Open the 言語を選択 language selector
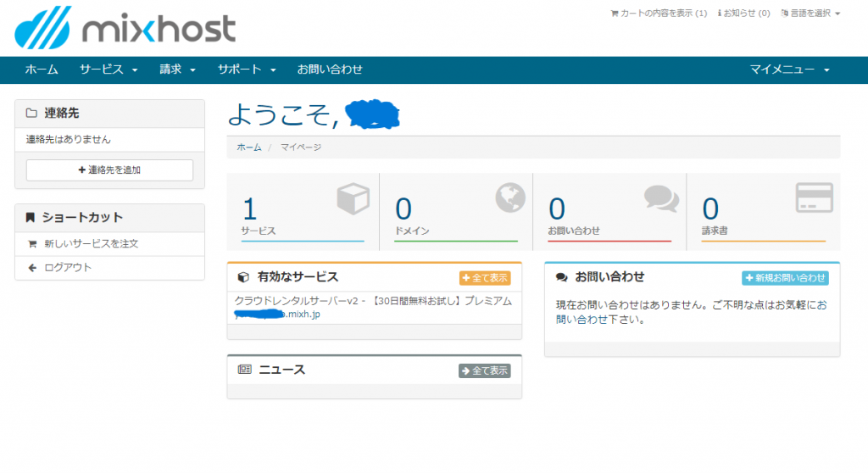Screen dimensions: 868x473 pos(810,14)
